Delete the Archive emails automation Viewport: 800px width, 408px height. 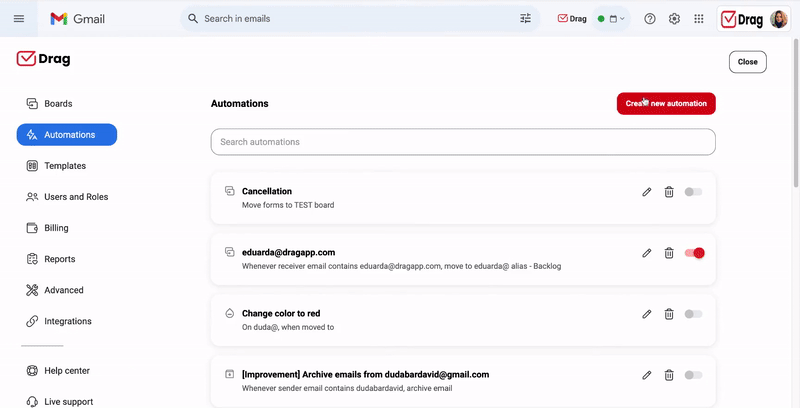coord(669,375)
